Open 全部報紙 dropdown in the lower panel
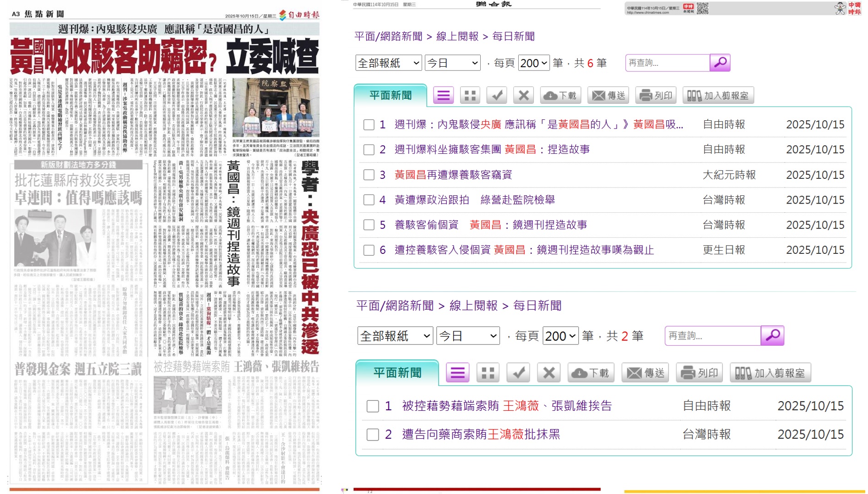868x494 pixels. (x=395, y=336)
